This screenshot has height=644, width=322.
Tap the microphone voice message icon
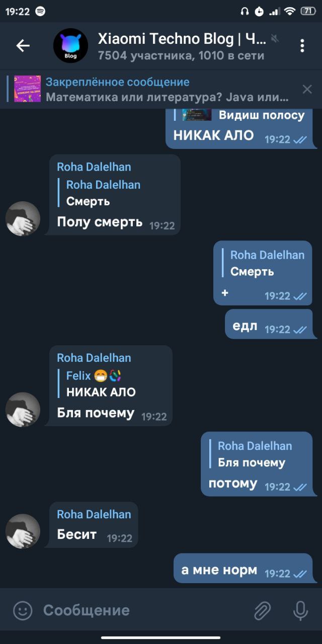(x=300, y=610)
